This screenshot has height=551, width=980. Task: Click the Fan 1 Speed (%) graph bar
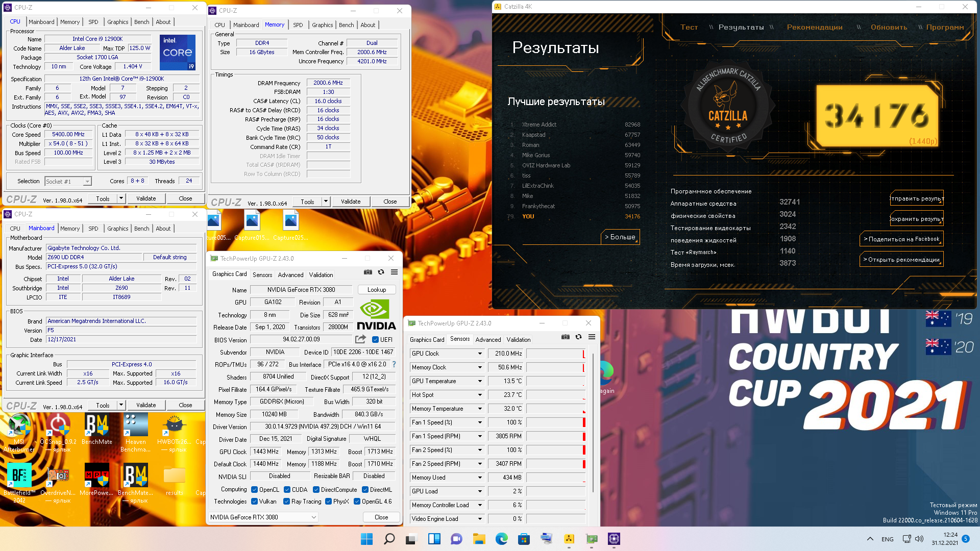pos(555,422)
